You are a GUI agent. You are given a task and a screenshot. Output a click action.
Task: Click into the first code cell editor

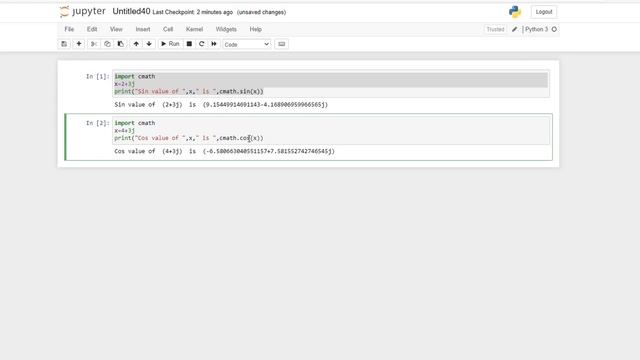click(331, 84)
